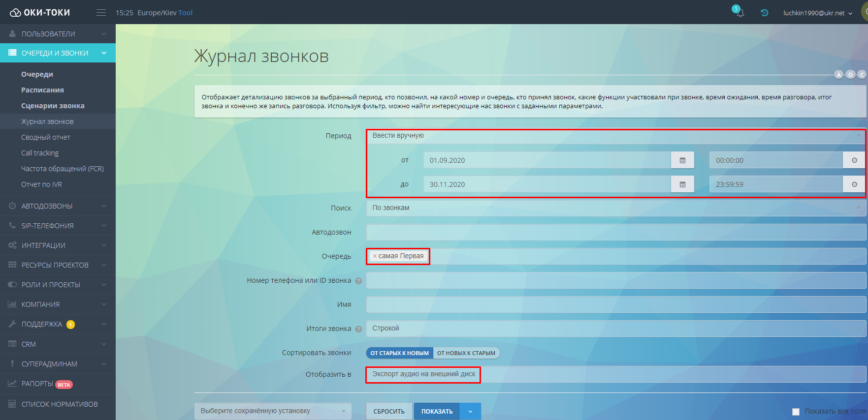This screenshot has width=868, height=420.
Task: Open calendar picker for the end date
Action: [682, 184]
